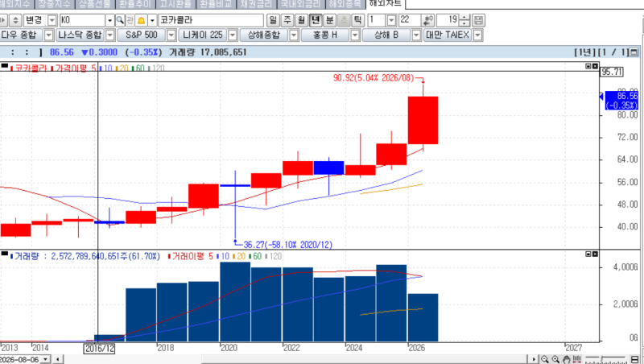Toggle the volume moving average 60 legend
This screenshot has height=364, width=644.
click(255, 256)
